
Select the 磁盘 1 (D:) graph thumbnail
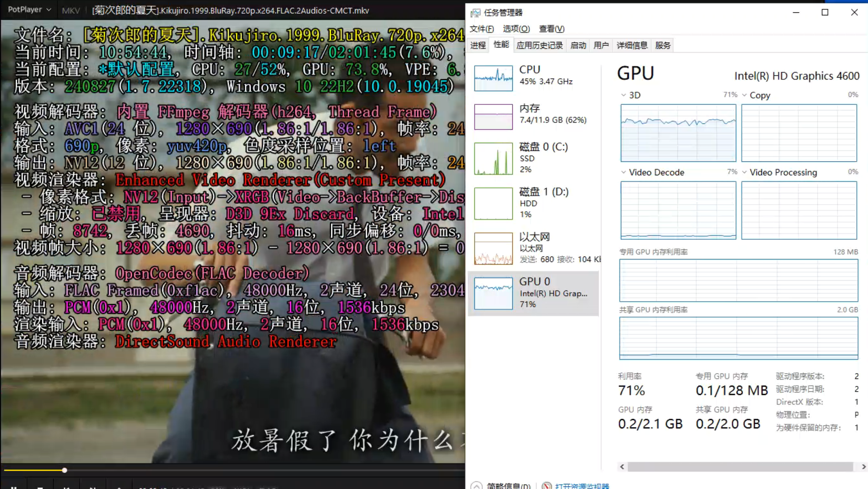493,203
